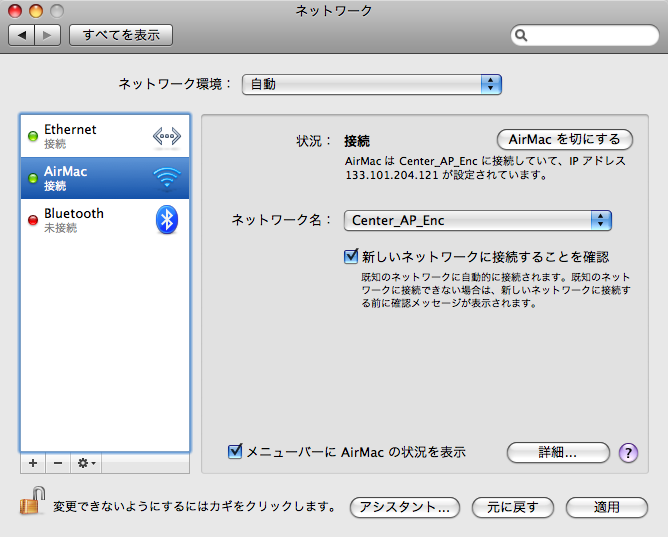Toggle メニューバーに AirMac の状況を表示 checkbox
The width and height of the screenshot is (668, 537).
pos(235,451)
